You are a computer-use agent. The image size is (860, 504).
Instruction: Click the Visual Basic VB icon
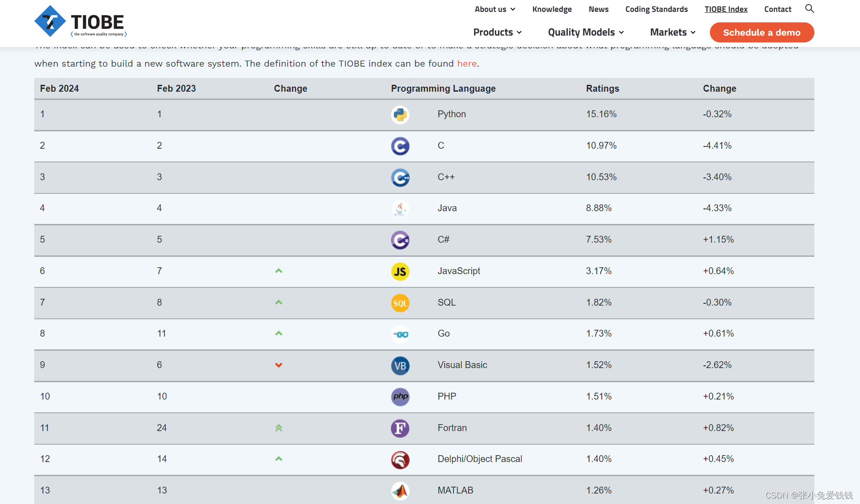tap(400, 365)
